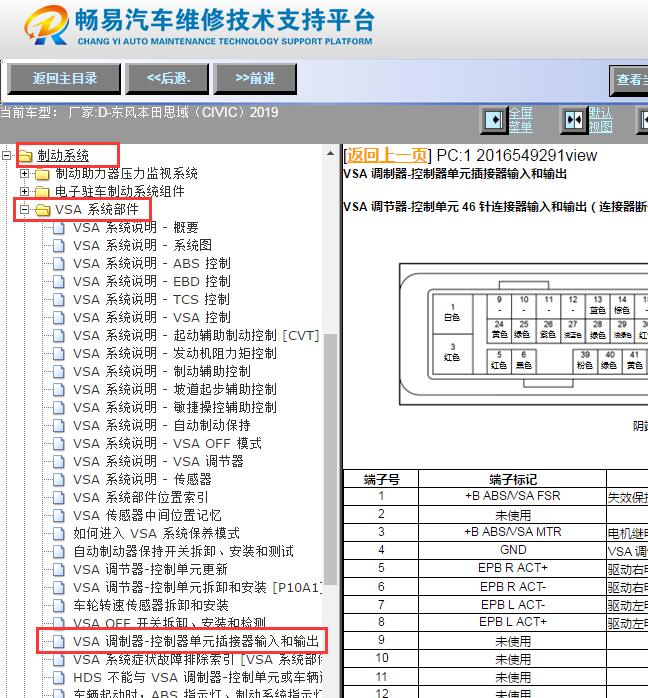Click page icon for 制动辅助控制
Screen dimensions: 648x698
pos(58,371)
